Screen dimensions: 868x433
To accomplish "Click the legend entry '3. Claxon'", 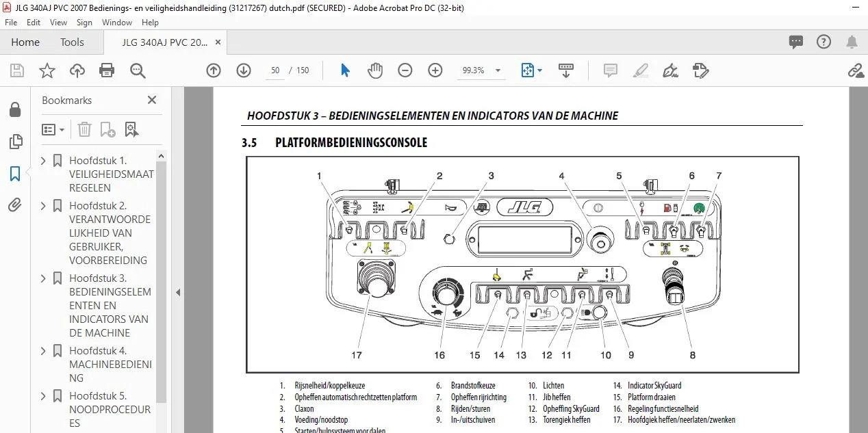I will click(297, 409).
